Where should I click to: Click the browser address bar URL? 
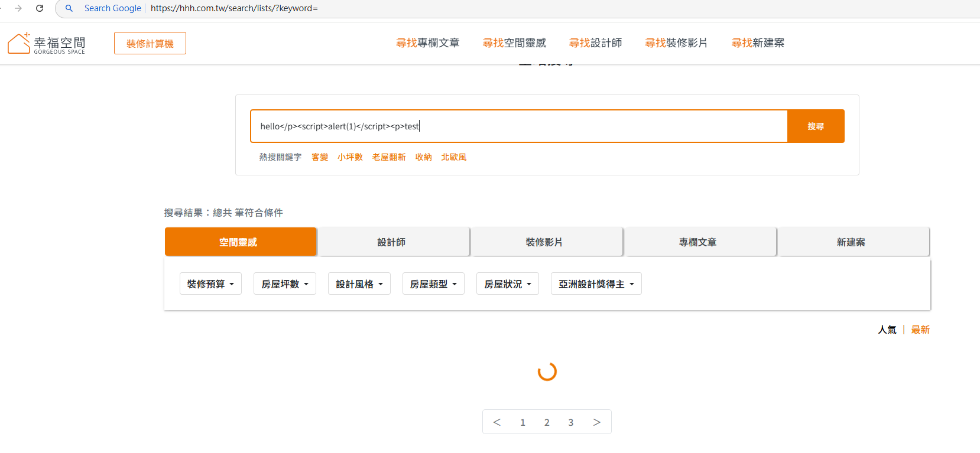coord(234,8)
